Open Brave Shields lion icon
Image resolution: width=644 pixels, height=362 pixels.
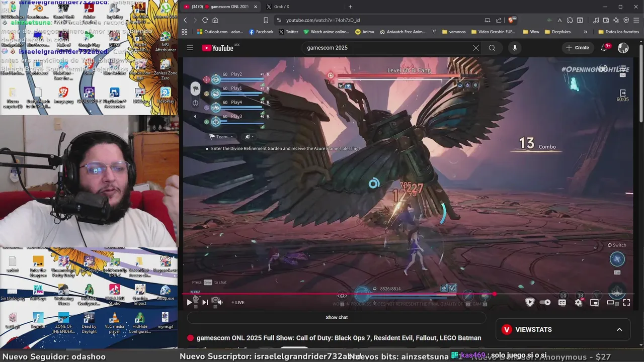[x=512, y=20]
